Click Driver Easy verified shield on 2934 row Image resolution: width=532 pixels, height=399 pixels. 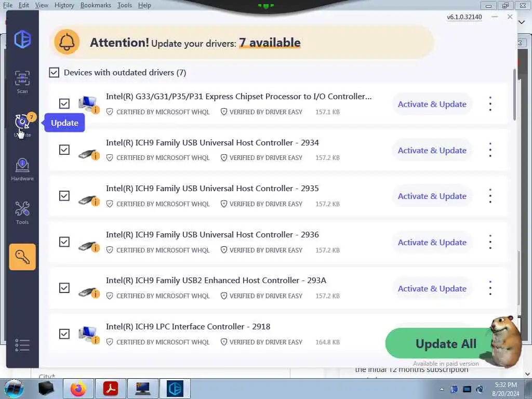tap(223, 158)
